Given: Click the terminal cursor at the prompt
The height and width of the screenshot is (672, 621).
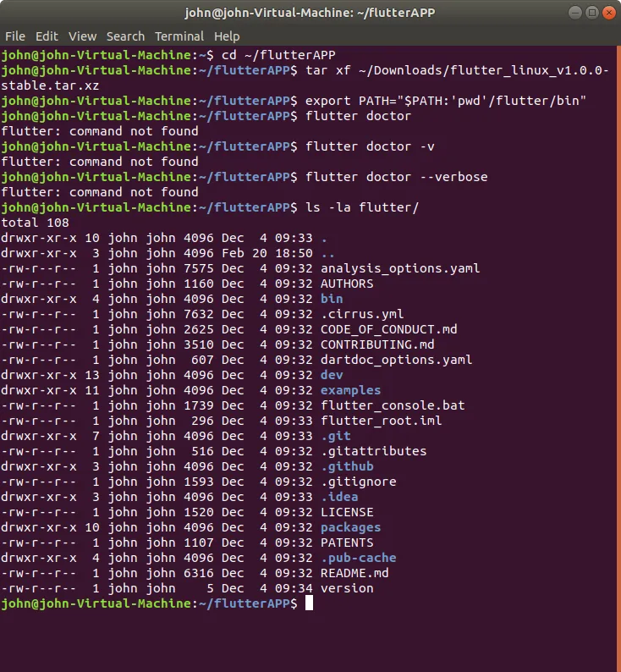Looking at the screenshot, I should (309, 603).
